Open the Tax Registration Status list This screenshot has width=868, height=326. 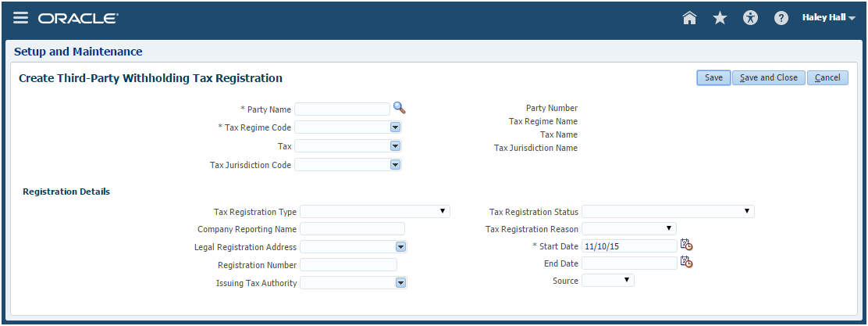[x=746, y=211]
